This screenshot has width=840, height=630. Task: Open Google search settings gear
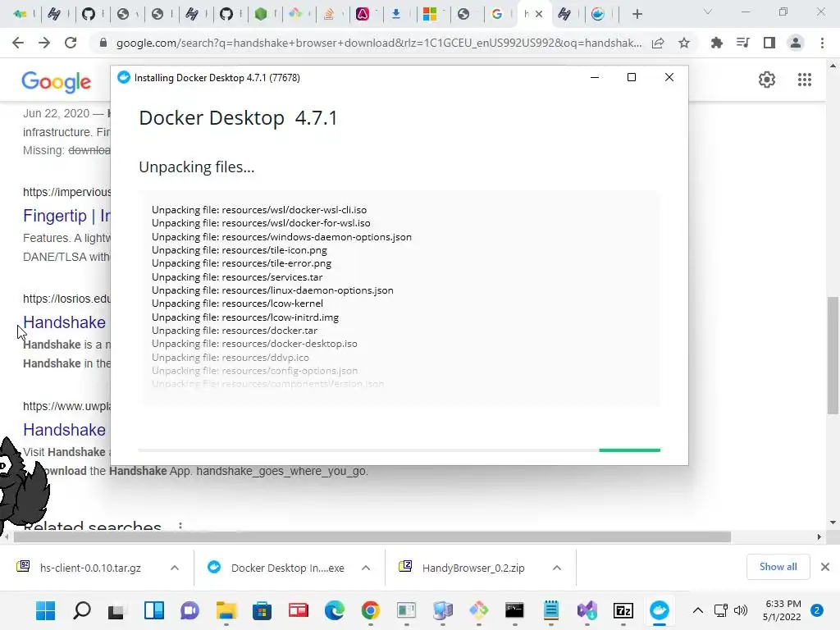tap(767, 80)
